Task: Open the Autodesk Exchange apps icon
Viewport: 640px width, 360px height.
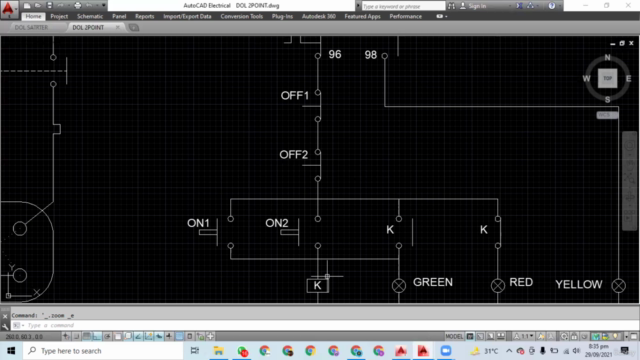Action: [519, 6]
